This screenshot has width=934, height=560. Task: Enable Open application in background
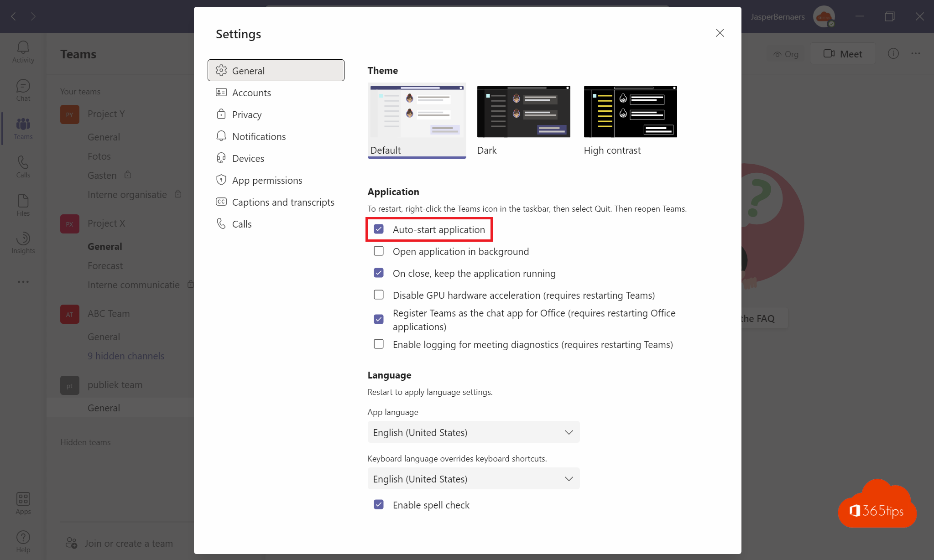[378, 251]
